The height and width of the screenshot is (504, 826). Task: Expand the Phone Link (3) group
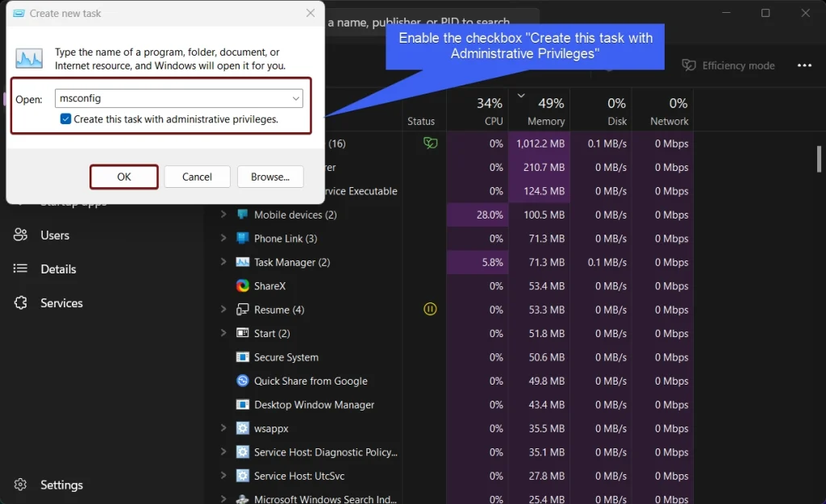223,238
